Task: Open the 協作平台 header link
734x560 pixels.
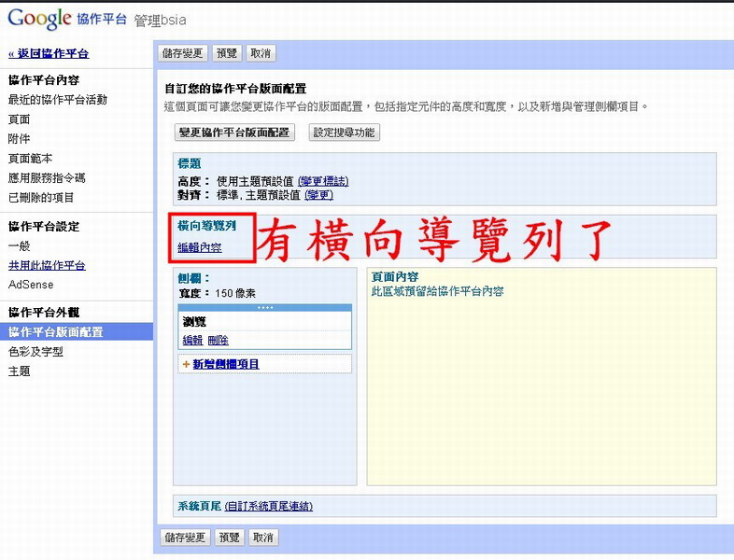Action: click(x=102, y=20)
